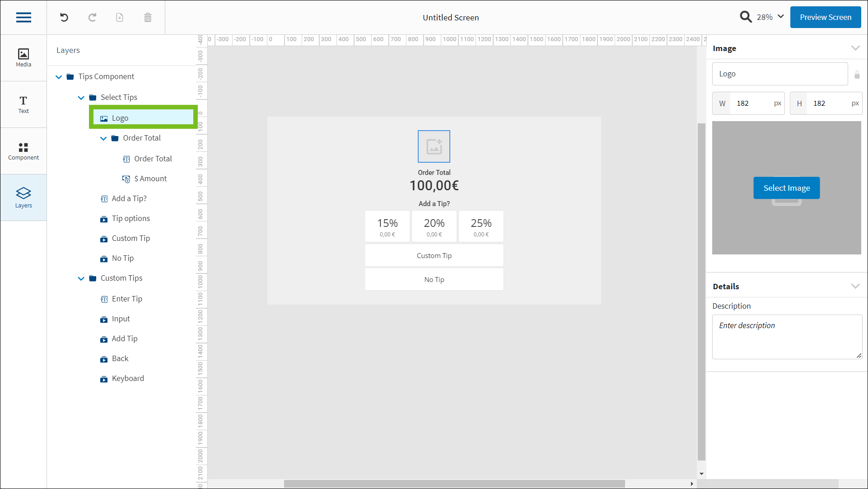Toggle the size lock icon beside Logo name
Image resolution: width=868 pixels, height=489 pixels.
click(857, 75)
